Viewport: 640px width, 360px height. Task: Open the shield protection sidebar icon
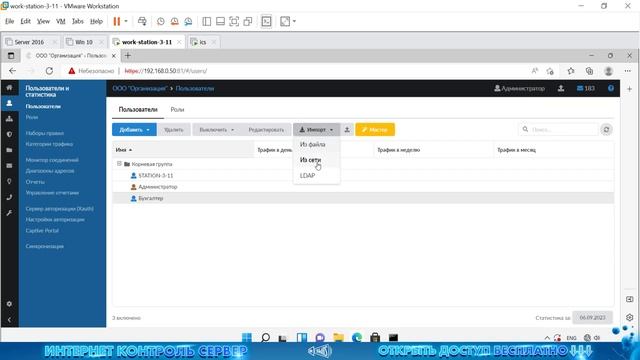[9, 134]
